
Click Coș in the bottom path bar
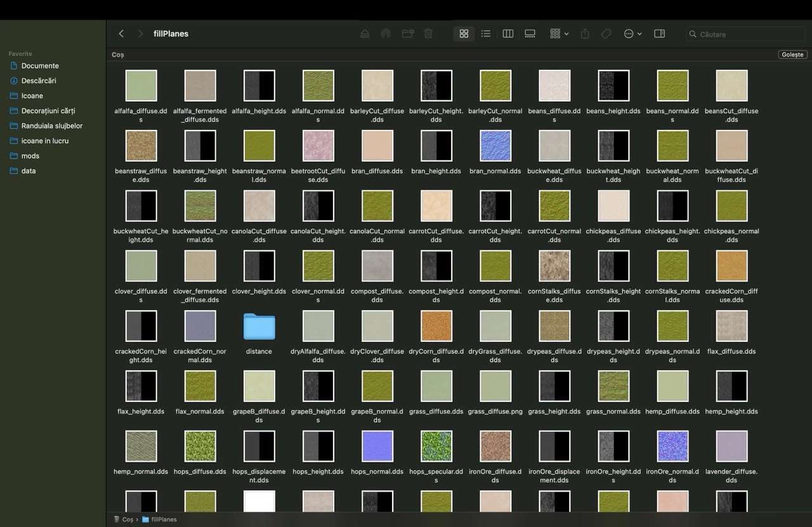128,519
